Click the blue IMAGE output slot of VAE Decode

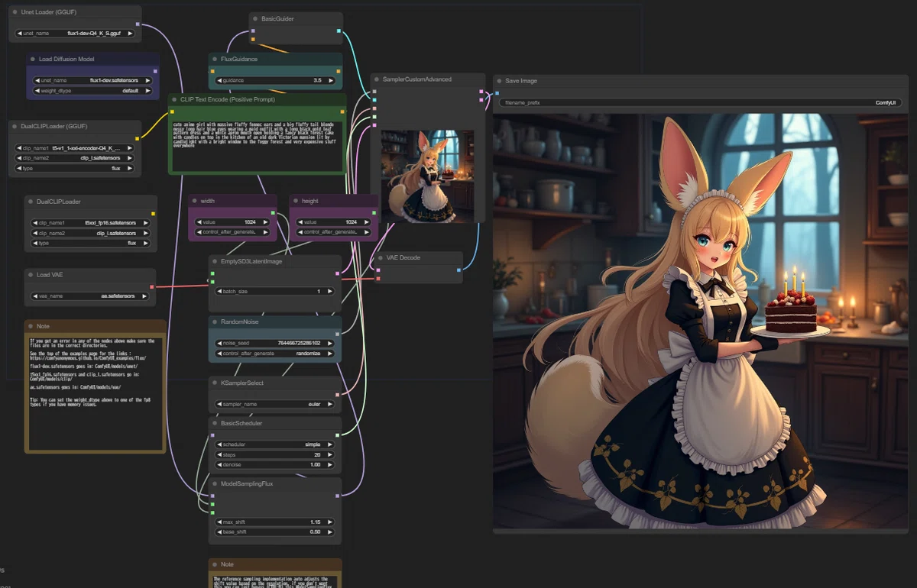tap(458, 270)
